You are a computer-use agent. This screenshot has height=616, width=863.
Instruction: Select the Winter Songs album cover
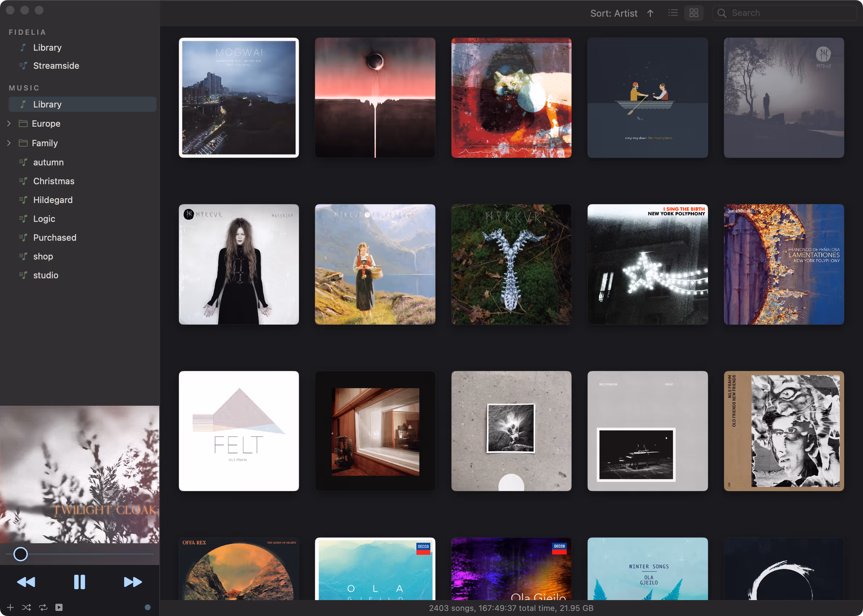648,569
